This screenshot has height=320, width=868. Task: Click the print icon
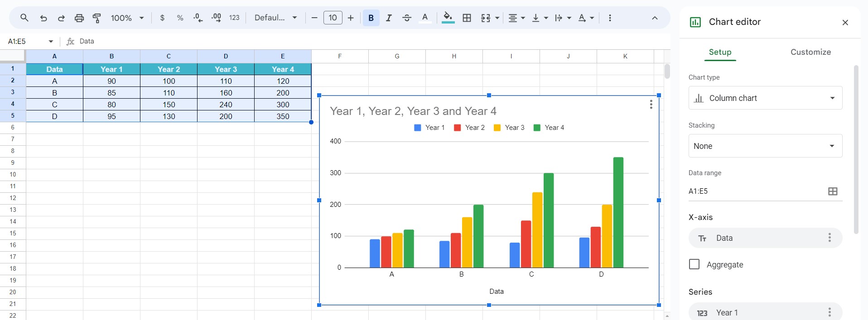[x=79, y=18]
